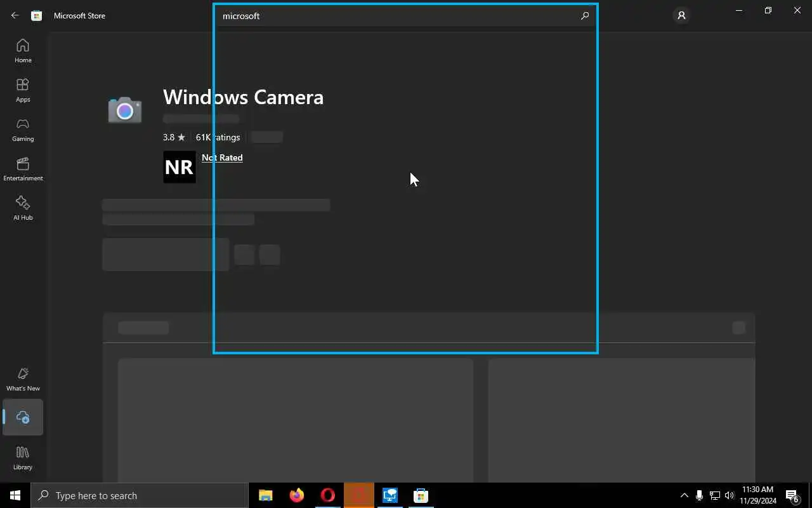Click the microphone tray icon
This screenshot has height=508, width=812.
tap(699, 495)
